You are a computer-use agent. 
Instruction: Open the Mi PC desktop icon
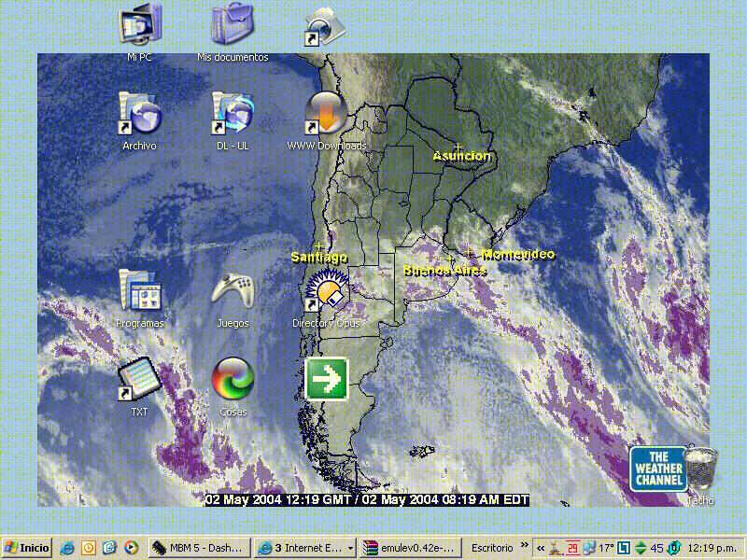pos(140,25)
